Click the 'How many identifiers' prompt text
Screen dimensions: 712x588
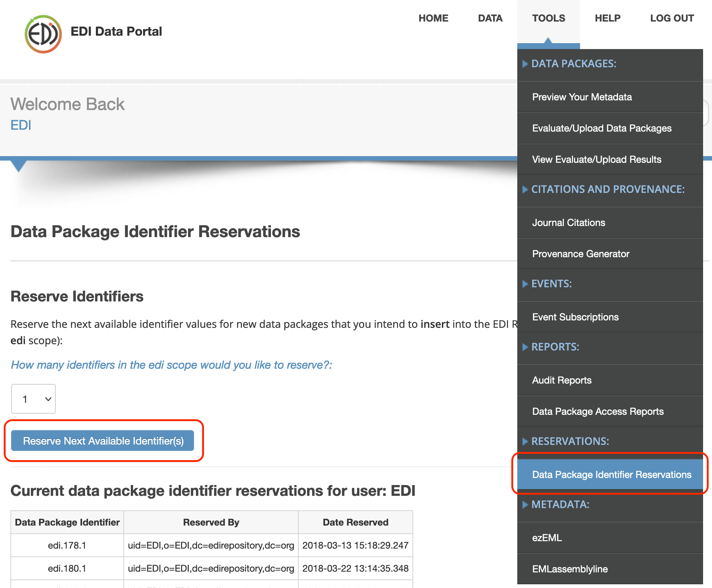click(x=171, y=365)
